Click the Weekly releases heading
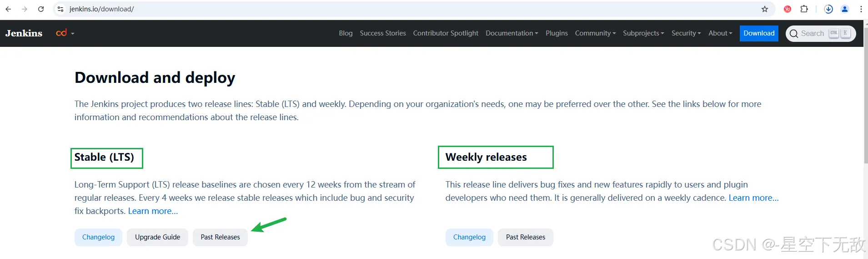 coord(486,157)
